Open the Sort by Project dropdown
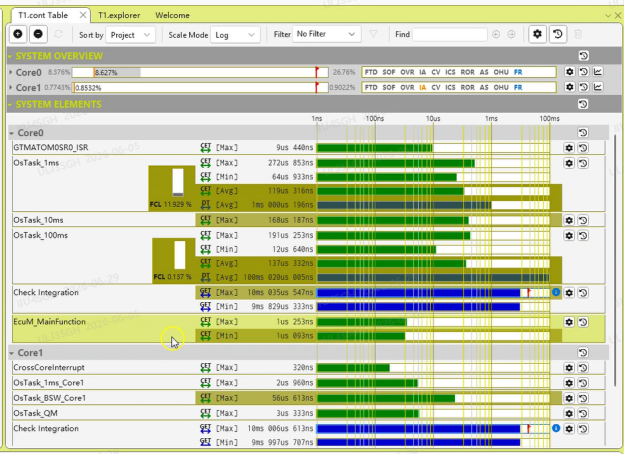This screenshot has width=624, height=454. point(130,35)
